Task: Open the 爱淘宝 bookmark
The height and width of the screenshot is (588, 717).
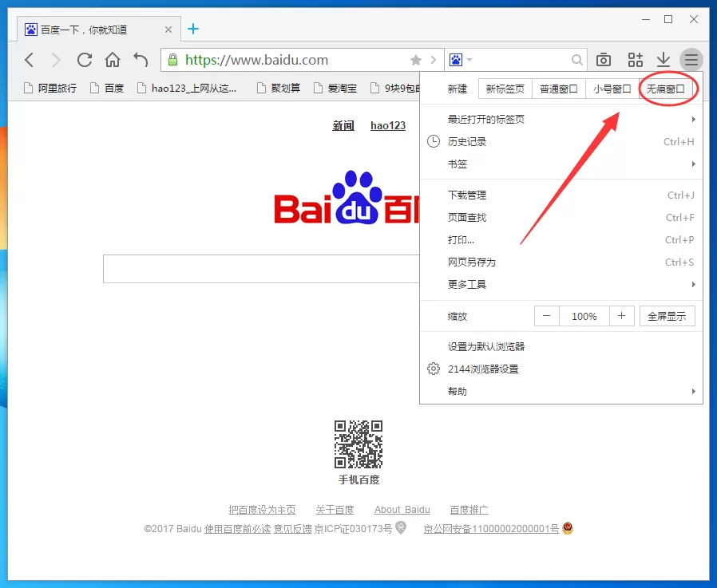Action: pos(335,88)
